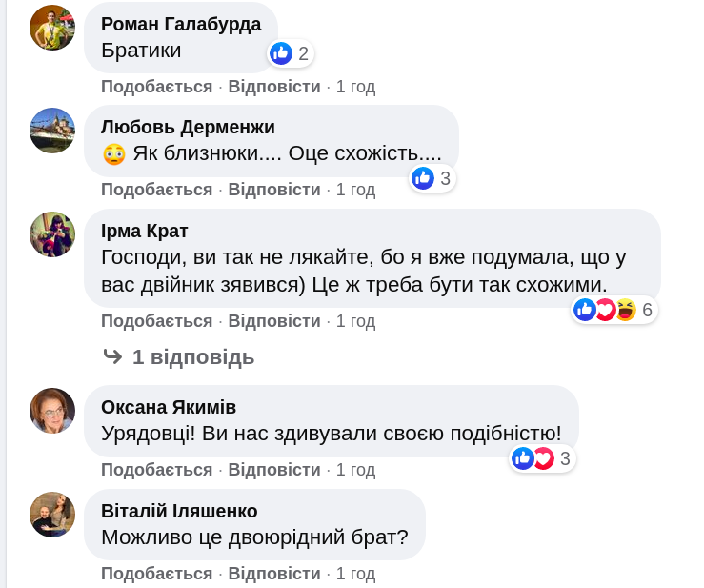Image resolution: width=704 pixels, height=588 pixels.
Task: Open Ірма Крат's profile picture
Action: point(52,234)
